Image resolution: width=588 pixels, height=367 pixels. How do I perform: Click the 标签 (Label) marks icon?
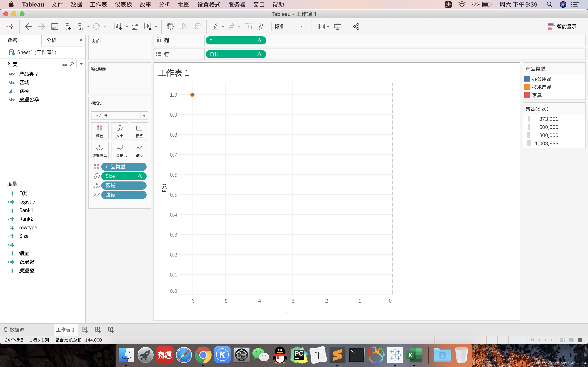click(139, 130)
